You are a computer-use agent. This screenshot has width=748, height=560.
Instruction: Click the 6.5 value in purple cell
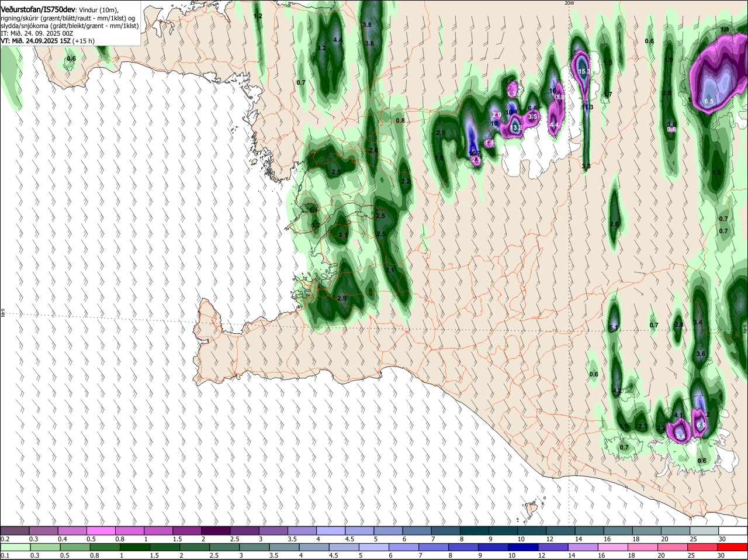point(709,101)
